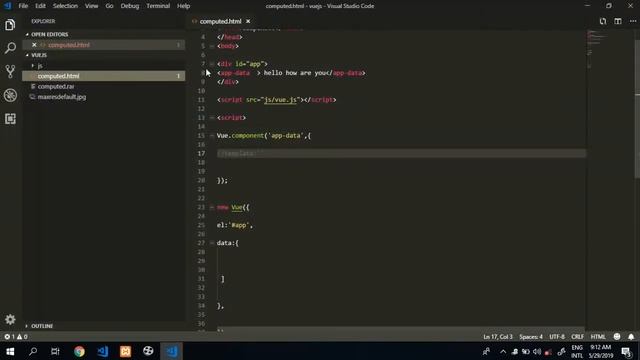Open the Manage gear menu
This screenshot has width=640, height=360.
click(x=10, y=319)
